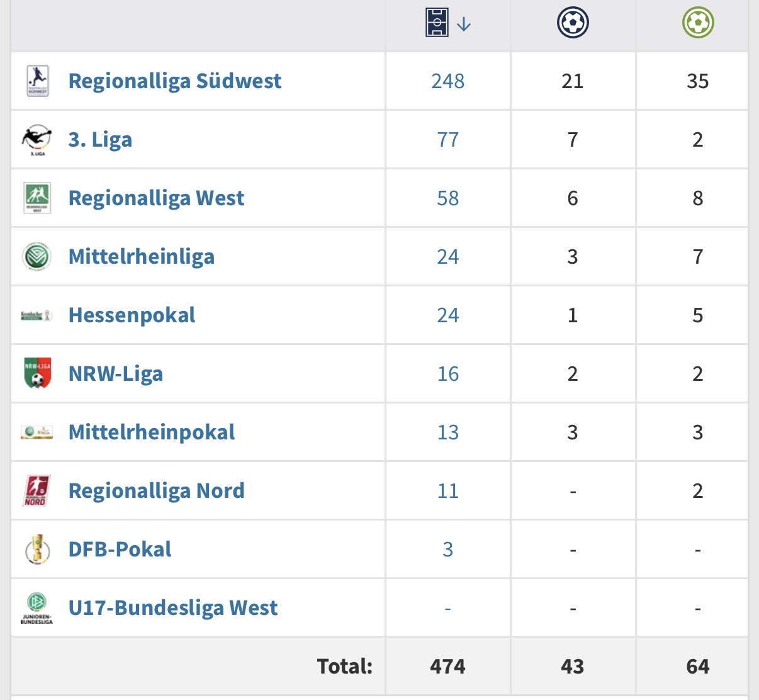Viewport: 759px width, 700px height.
Task: Click the Junioren-Bundesliga logo
Action: pyautogui.click(x=37, y=608)
